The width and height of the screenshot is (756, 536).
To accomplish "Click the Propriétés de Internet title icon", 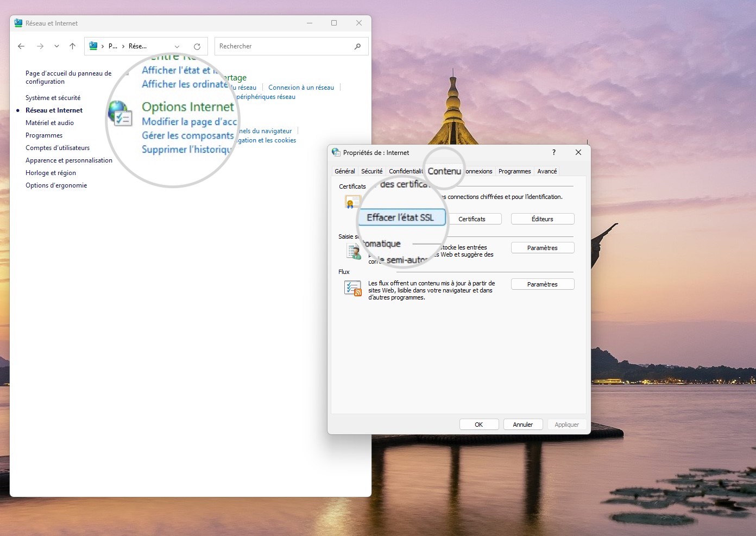I will click(x=336, y=152).
